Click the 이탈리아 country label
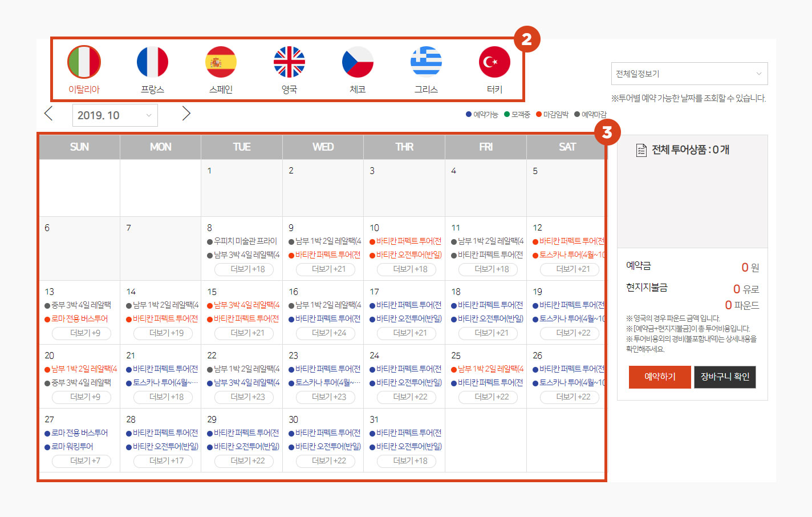812x517 pixels. point(84,90)
